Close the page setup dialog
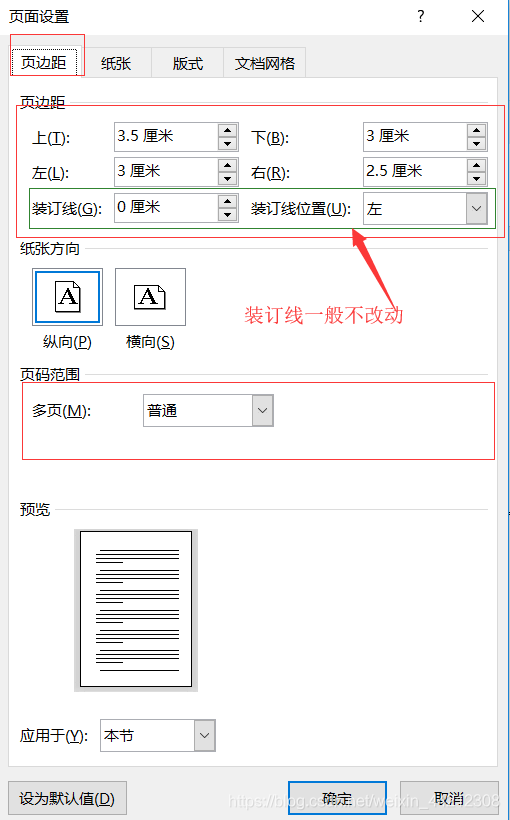 pyautogui.click(x=478, y=16)
